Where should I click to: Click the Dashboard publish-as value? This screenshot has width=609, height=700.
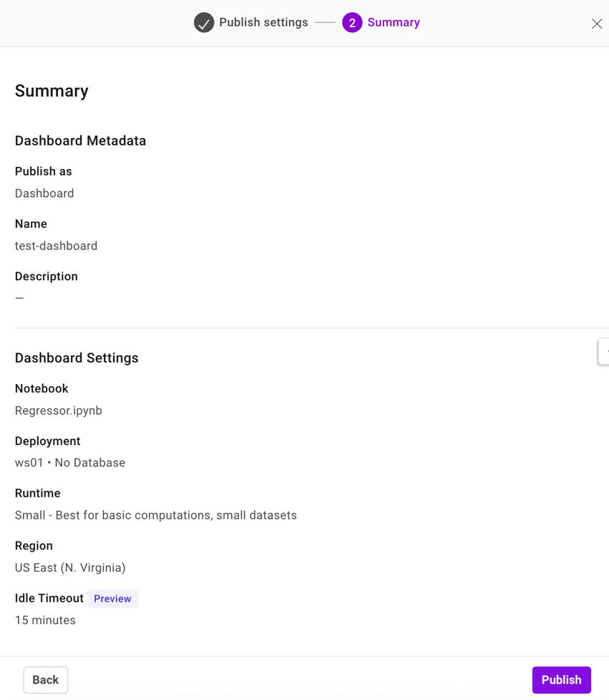[44, 193]
